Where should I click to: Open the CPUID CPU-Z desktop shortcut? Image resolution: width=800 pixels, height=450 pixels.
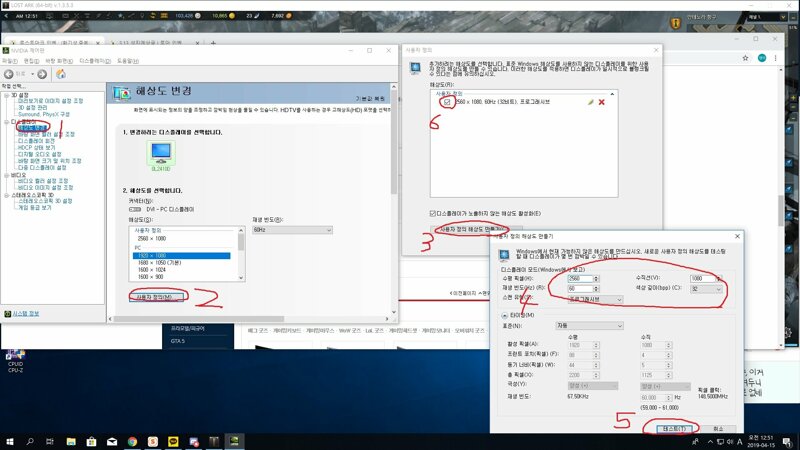15,361
